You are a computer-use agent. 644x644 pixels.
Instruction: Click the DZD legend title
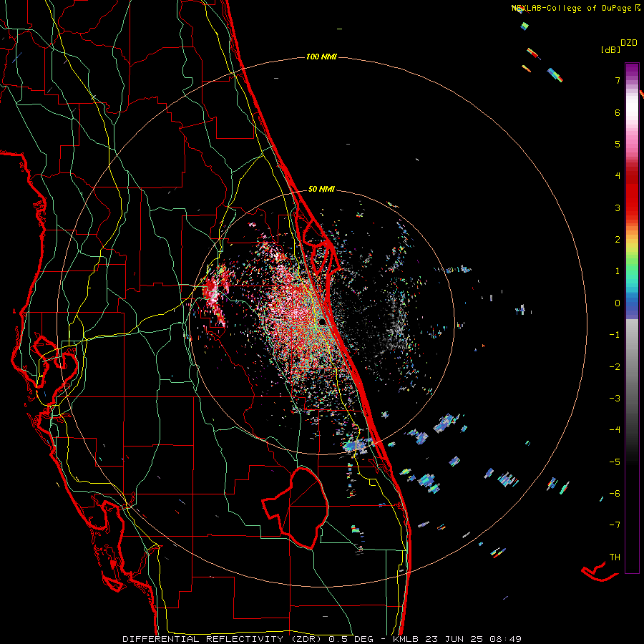tap(629, 43)
